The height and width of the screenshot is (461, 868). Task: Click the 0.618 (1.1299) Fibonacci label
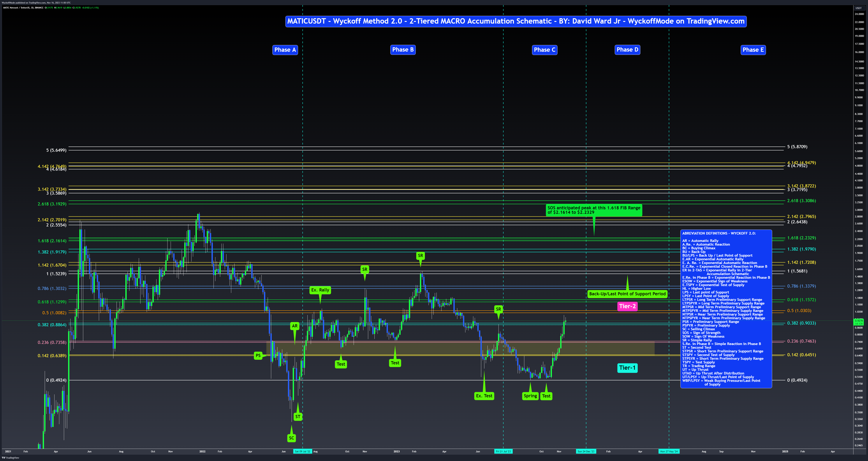[x=52, y=302]
